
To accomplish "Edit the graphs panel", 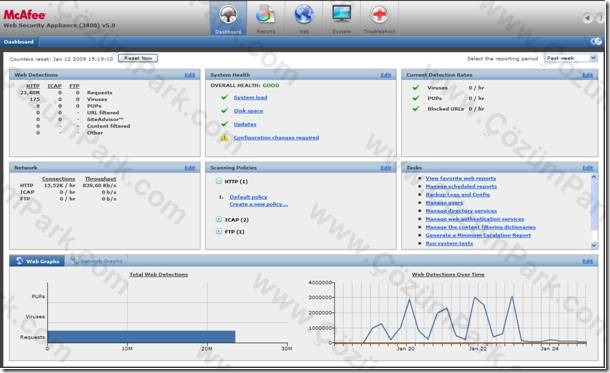I will click(x=587, y=261).
